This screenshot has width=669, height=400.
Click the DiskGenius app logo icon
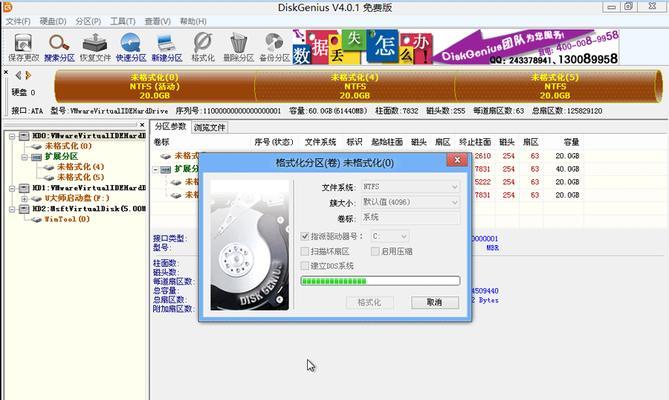[x=7, y=7]
